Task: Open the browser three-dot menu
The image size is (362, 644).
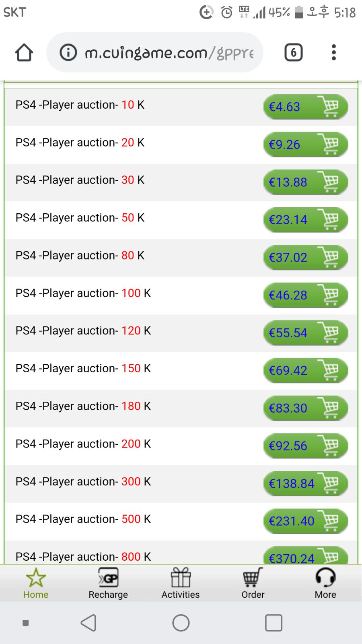Action: pos(333,52)
